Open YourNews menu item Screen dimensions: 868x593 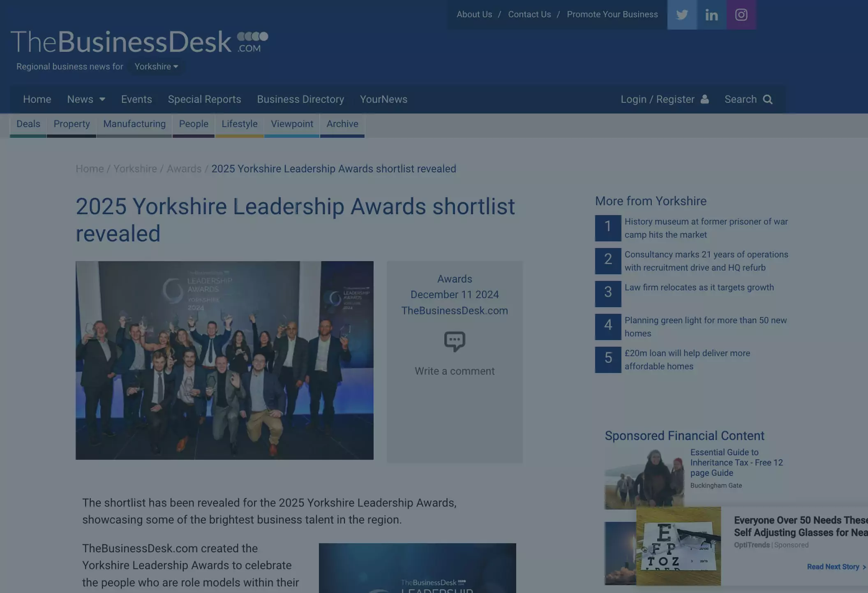pyautogui.click(x=383, y=99)
